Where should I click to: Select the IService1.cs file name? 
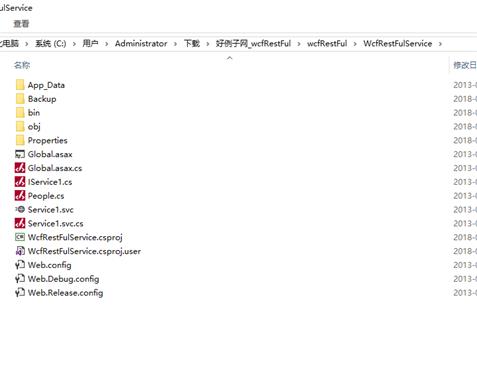50,182
